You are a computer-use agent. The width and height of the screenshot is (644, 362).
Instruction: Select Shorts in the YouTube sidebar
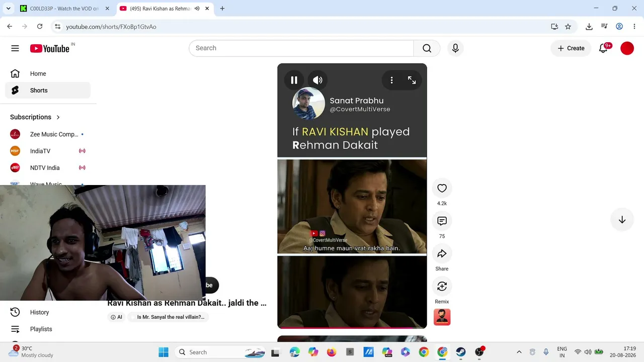pos(48,90)
